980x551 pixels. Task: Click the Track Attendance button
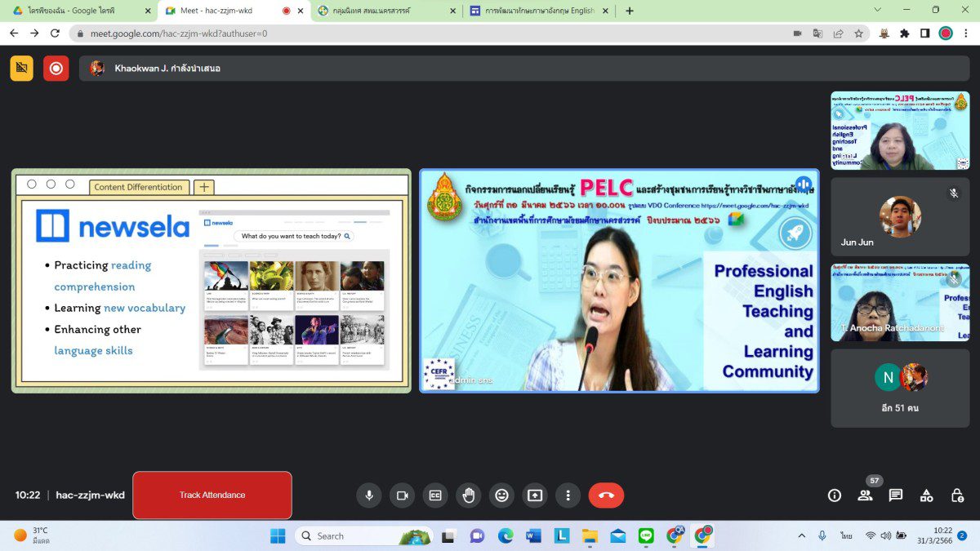[212, 495]
